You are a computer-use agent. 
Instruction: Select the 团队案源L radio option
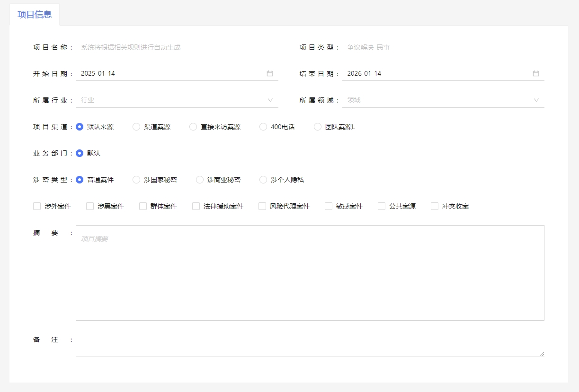[x=318, y=127]
